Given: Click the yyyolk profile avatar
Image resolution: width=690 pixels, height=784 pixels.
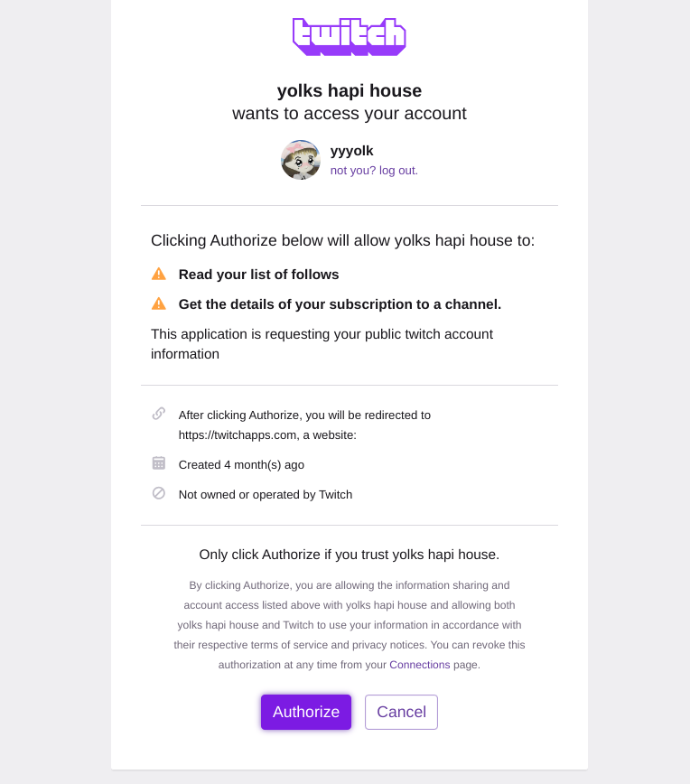Looking at the screenshot, I should (301, 160).
